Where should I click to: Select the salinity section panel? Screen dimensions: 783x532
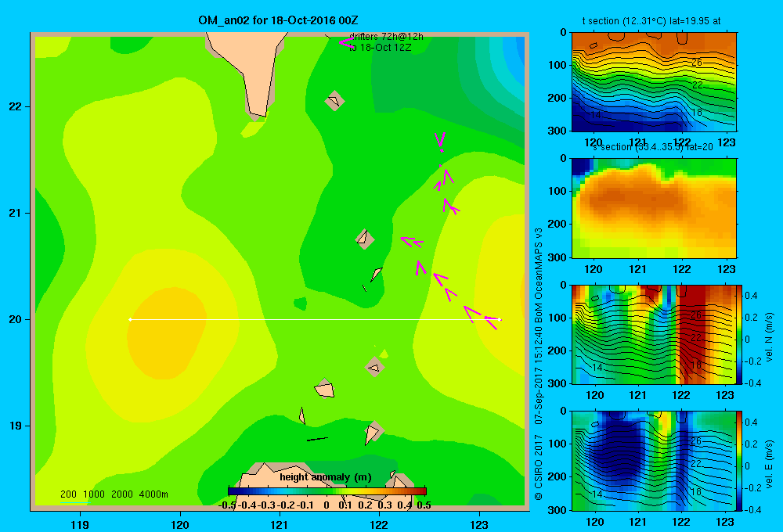pyautogui.click(x=654, y=208)
